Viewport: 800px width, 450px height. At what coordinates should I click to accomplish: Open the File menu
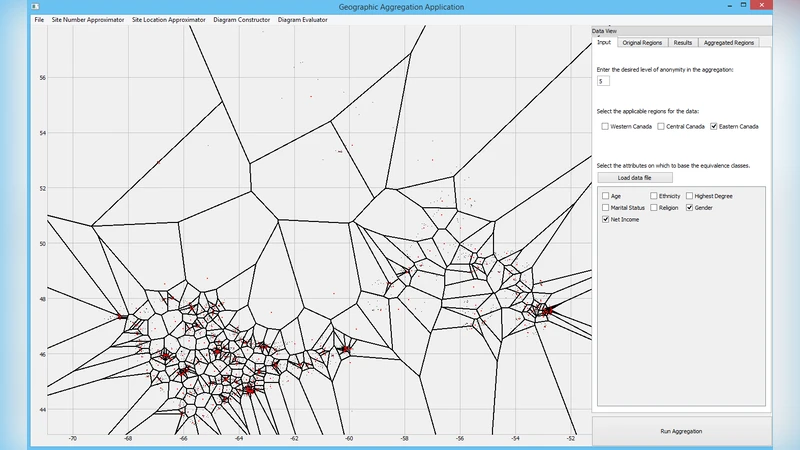click(39, 19)
